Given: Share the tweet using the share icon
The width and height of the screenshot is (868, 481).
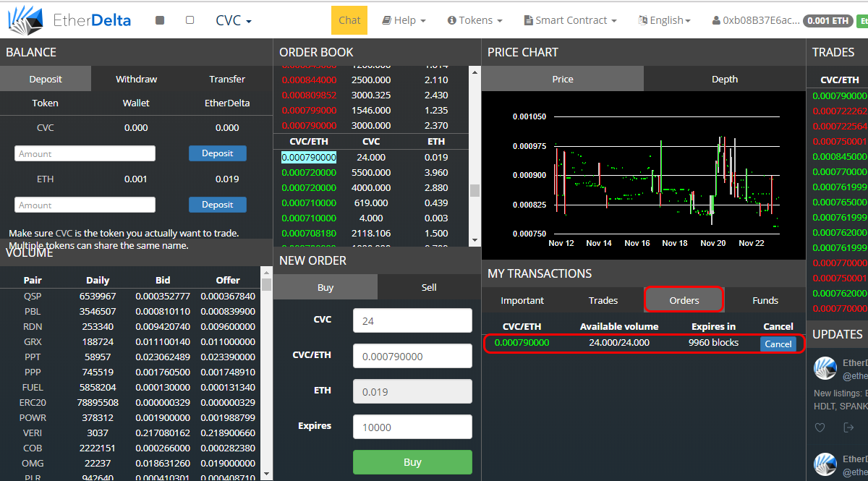Looking at the screenshot, I should pos(848,427).
